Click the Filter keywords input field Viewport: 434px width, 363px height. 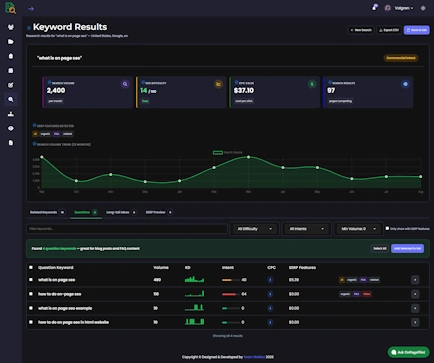coord(127,229)
